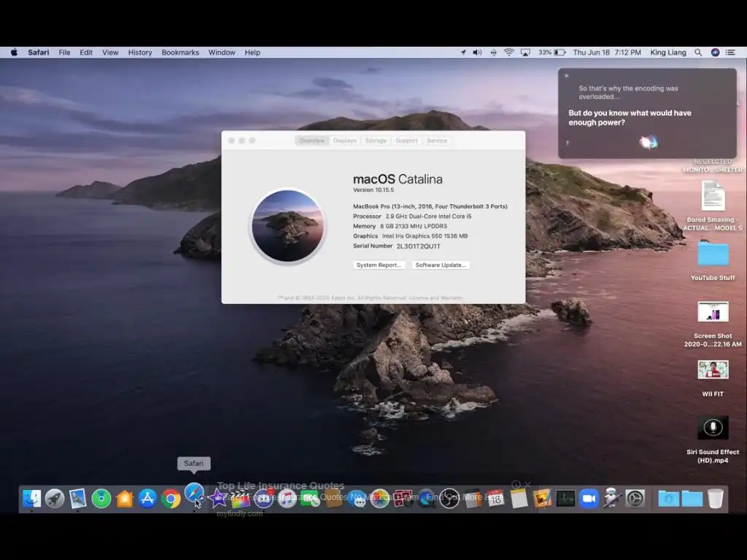Screen dimensions: 747x560
Task: Open OBS Studio in the Dock
Action: pos(449,498)
